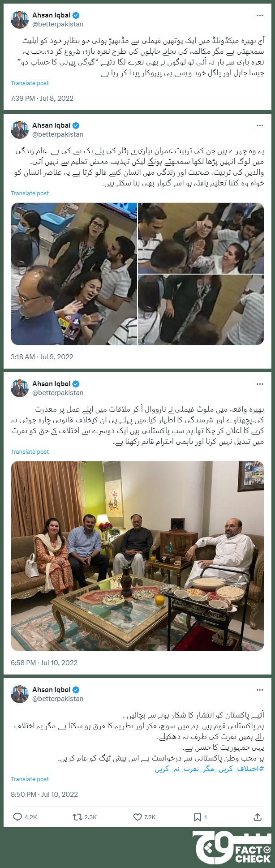Open the reply icon showing 4.2K

pyautogui.click(x=18, y=817)
